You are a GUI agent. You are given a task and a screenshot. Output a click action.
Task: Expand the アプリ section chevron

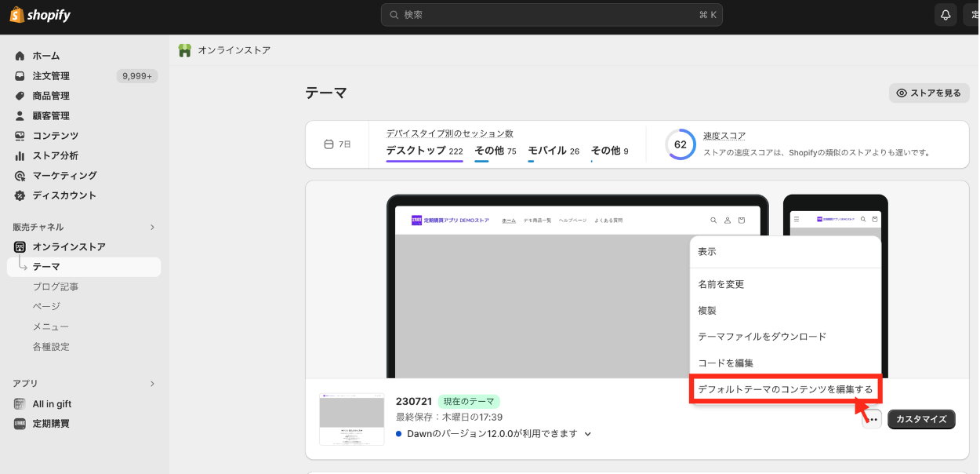coord(152,384)
